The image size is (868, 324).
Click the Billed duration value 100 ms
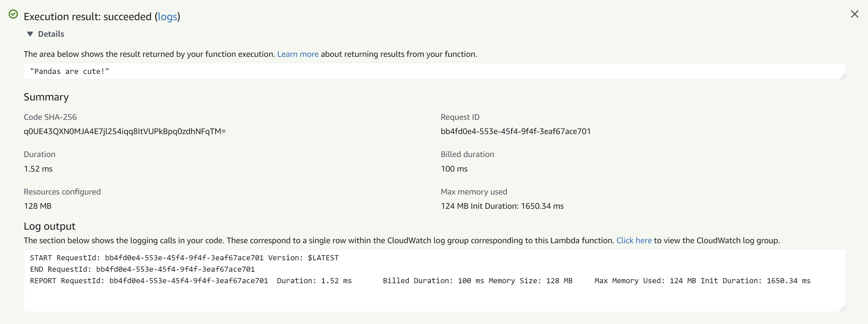pyautogui.click(x=454, y=169)
